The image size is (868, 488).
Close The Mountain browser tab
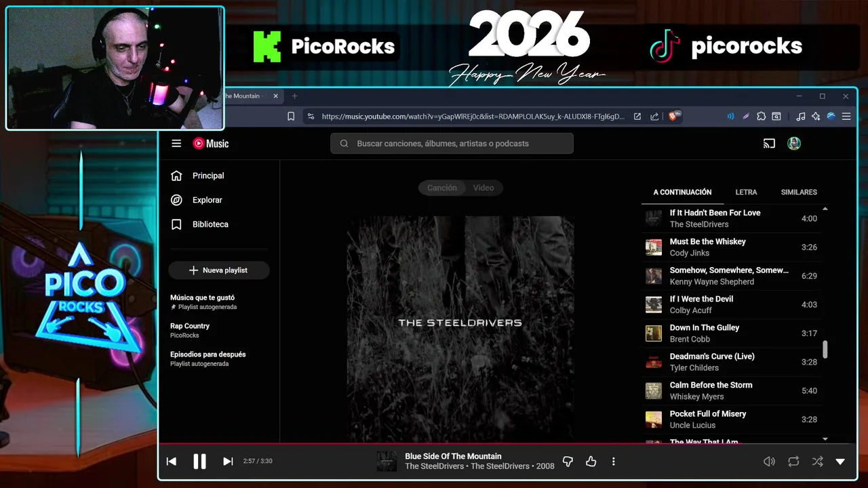point(275,96)
